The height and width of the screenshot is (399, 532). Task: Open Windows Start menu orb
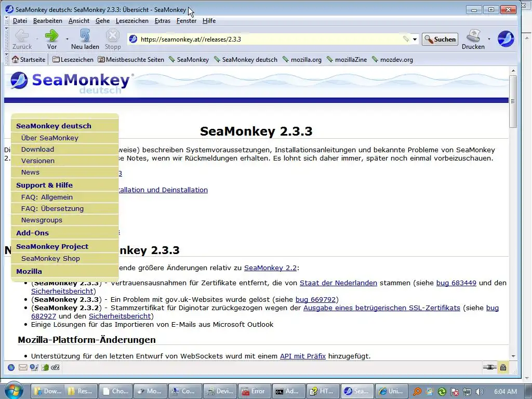(x=14, y=391)
